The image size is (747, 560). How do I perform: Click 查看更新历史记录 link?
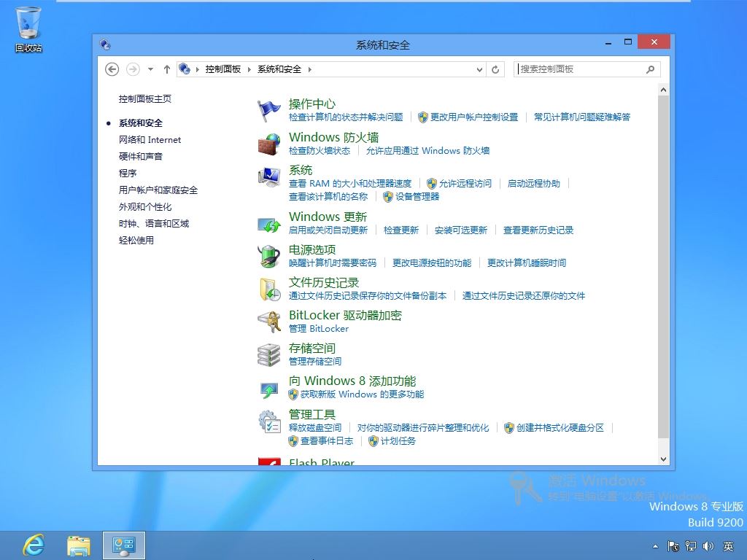click(538, 230)
